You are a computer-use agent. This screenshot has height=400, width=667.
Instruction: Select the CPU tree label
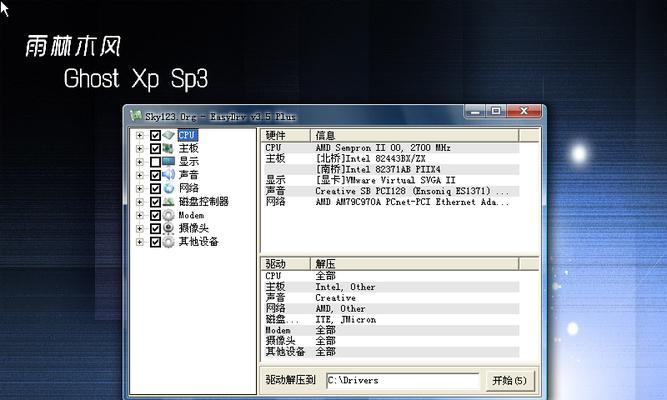[x=187, y=135]
